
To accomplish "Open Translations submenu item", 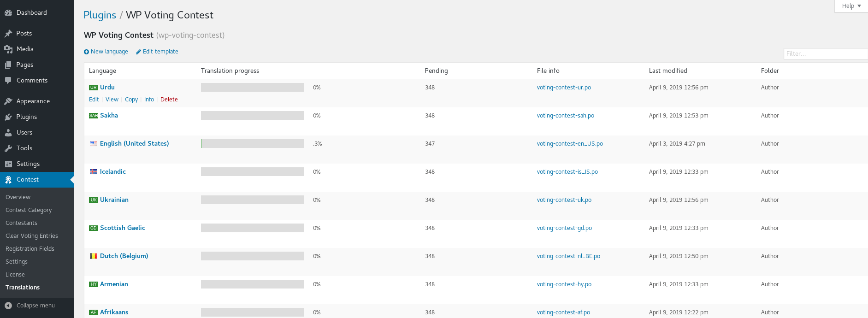I will (x=23, y=288).
